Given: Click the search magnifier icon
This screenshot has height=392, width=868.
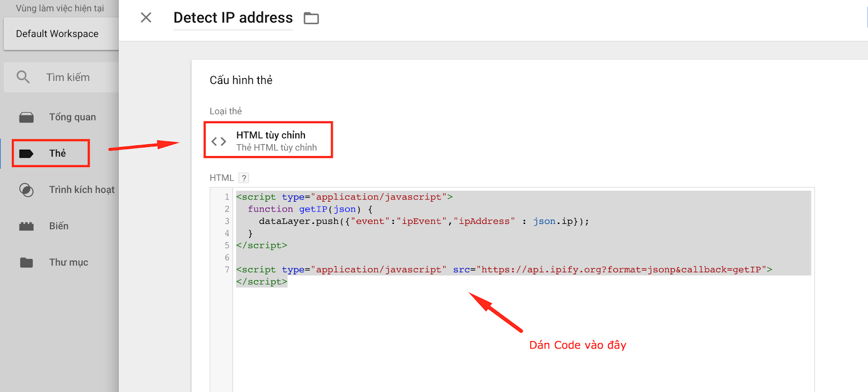Looking at the screenshot, I should pos(23,77).
